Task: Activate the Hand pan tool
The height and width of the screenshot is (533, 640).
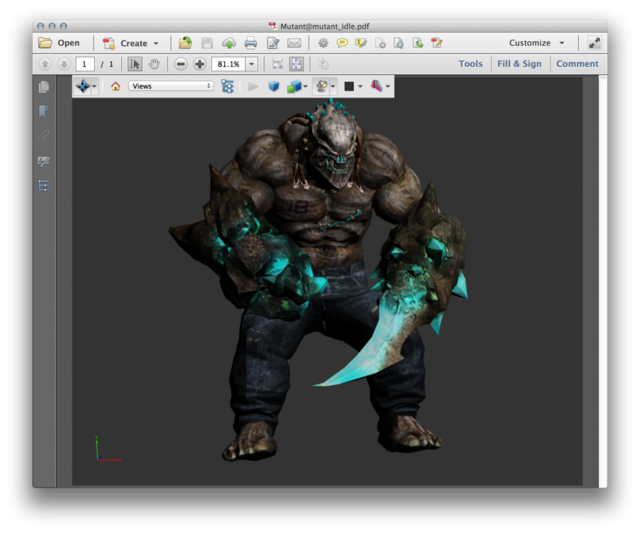Action: tap(154, 64)
